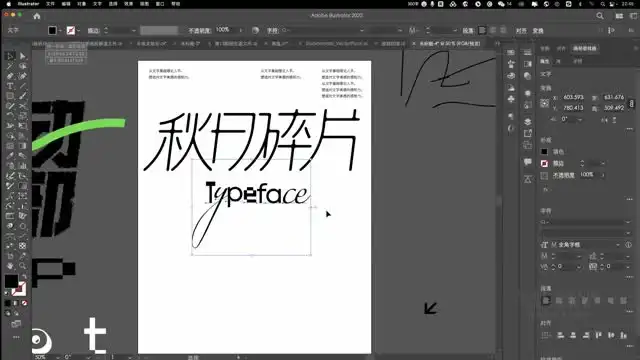This screenshot has height=360, width=640.
Task: Click the fx effects icon in Properties
Action: point(545,189)
